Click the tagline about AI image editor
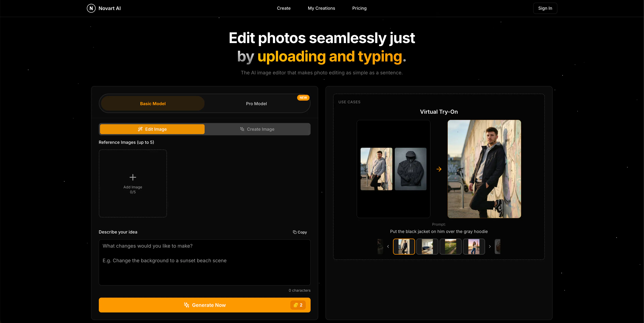 (x=322, y=73)
